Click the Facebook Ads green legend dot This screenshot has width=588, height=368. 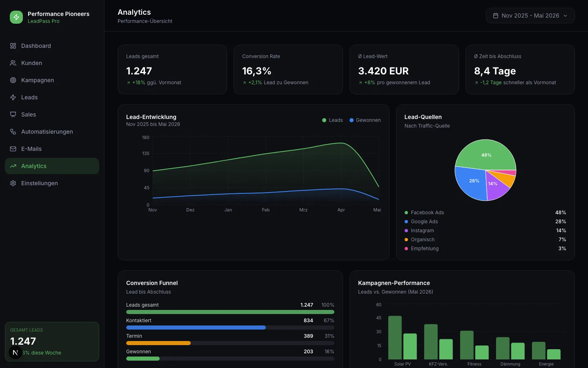[x=406, y=213]
